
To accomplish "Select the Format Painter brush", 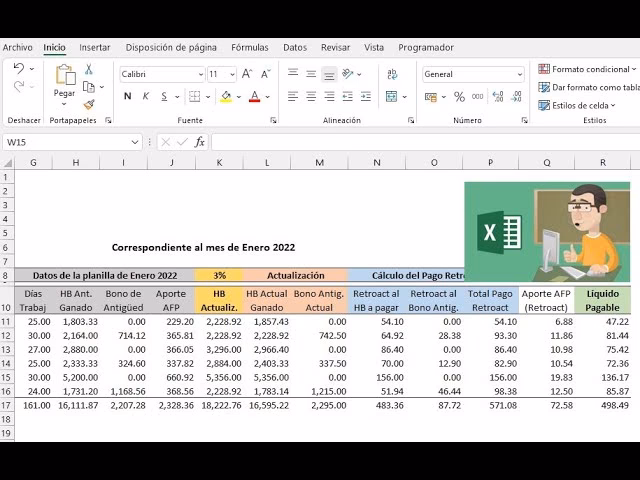I will point(89,104).
